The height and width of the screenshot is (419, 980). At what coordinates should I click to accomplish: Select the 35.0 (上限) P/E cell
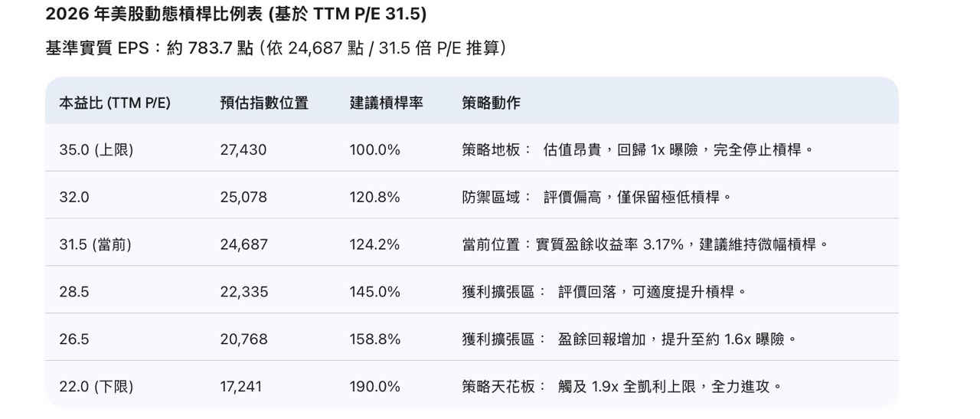coord(96,150)
